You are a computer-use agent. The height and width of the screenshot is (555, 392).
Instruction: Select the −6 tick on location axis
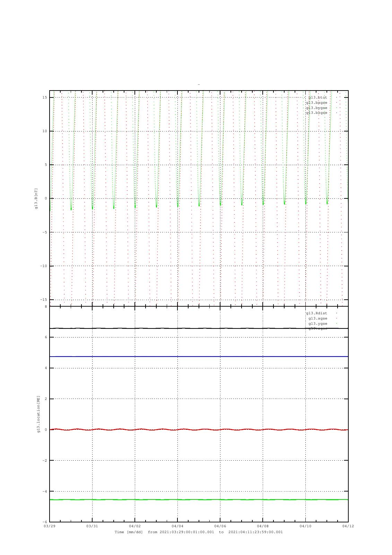44,522
